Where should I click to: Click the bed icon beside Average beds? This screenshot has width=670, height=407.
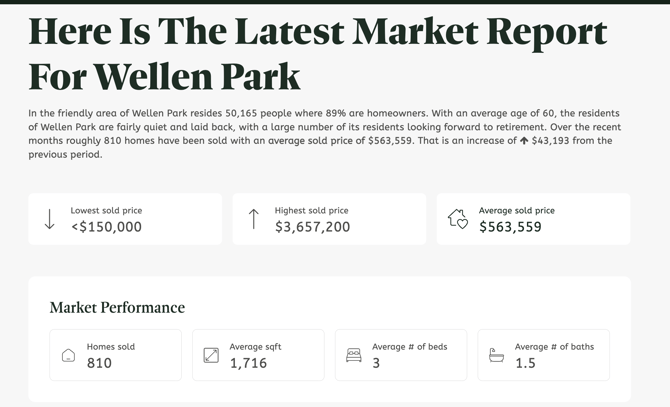point(353,355)
